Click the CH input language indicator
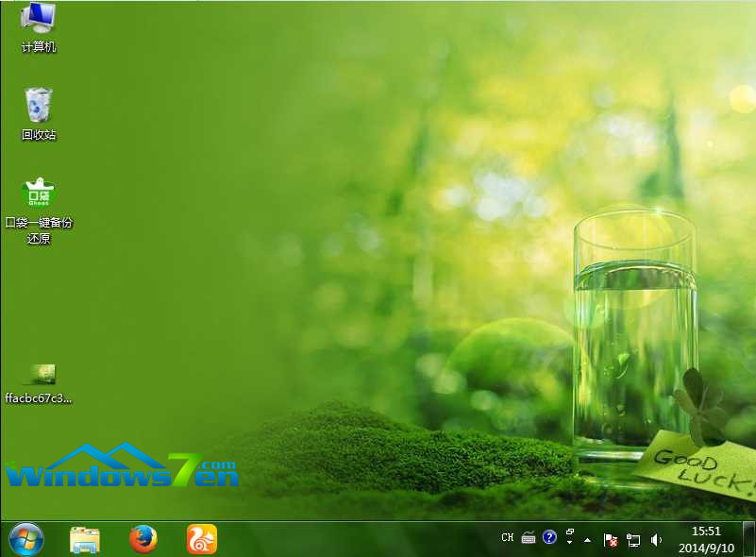This screenshot has width=756, height=557. click(508, 538)
